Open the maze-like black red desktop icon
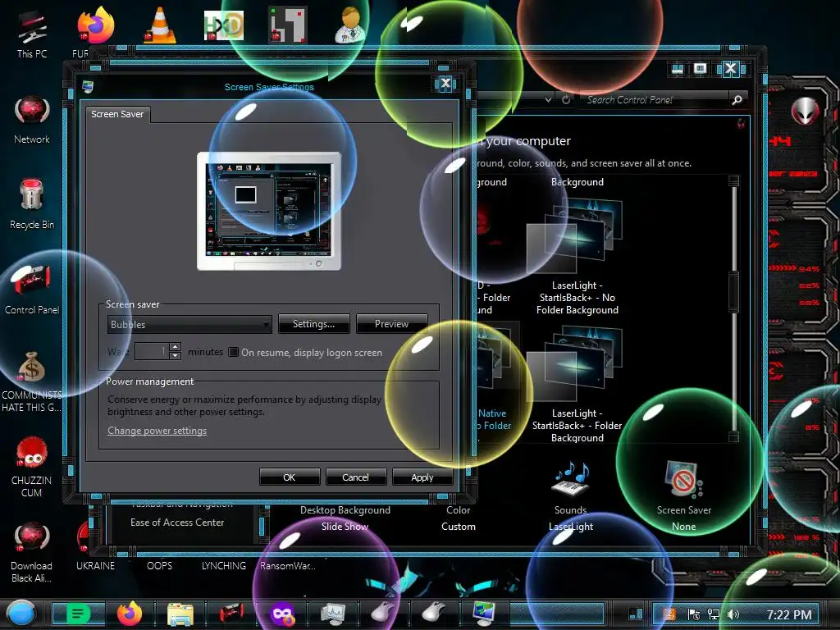 pyautogui.click(x=288, y=25)
